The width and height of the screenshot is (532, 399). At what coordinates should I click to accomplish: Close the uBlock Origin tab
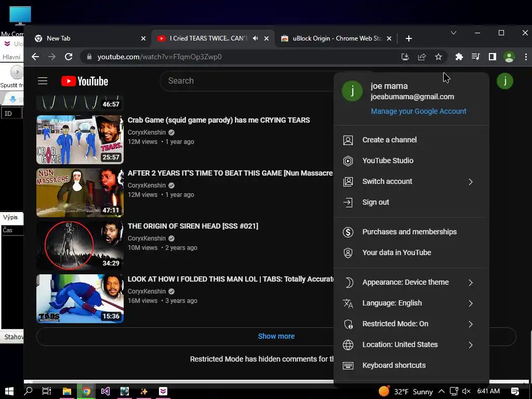tap(389, 38)
